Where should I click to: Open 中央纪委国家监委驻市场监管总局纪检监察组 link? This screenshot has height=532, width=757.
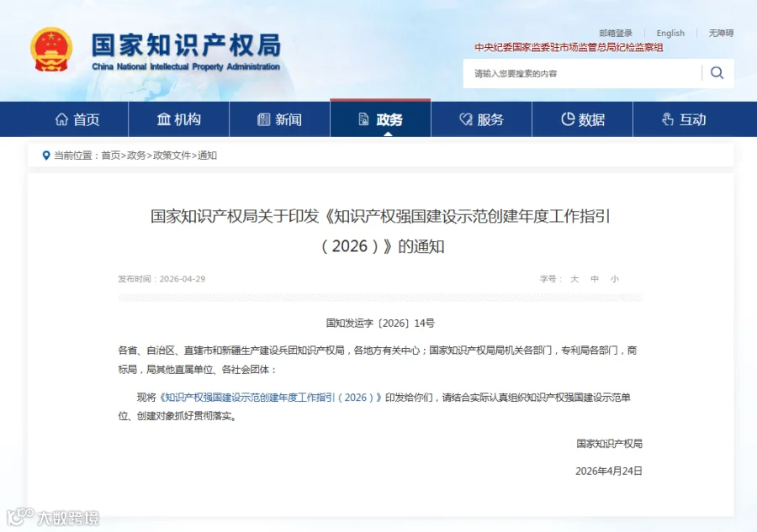569,47
